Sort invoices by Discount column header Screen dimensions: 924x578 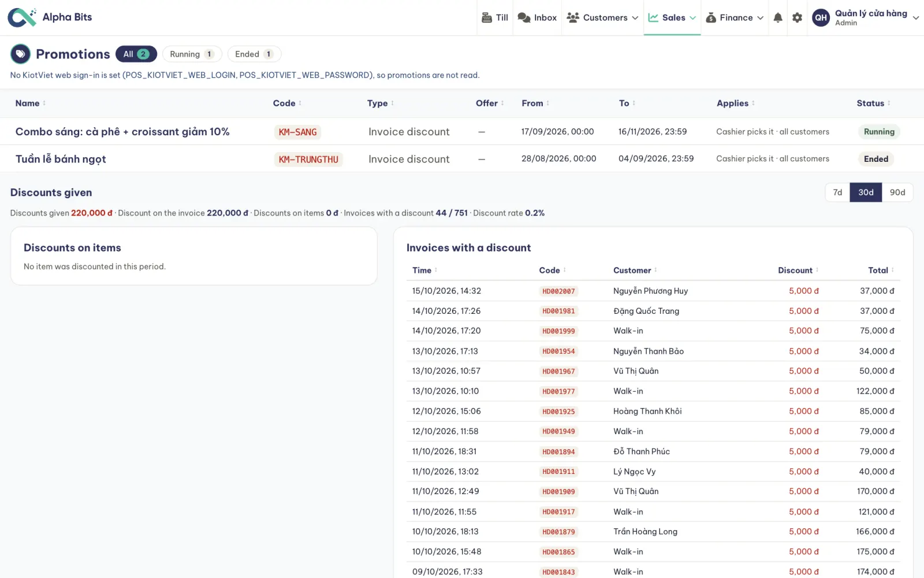(798, 270)
